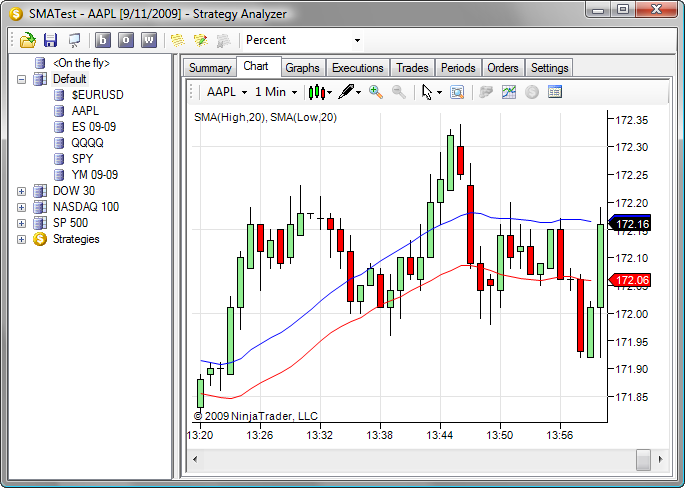Viewport: 685px width, 488px height.
Task: Collapse the Default instrument list
Action: tap(21, 80)
